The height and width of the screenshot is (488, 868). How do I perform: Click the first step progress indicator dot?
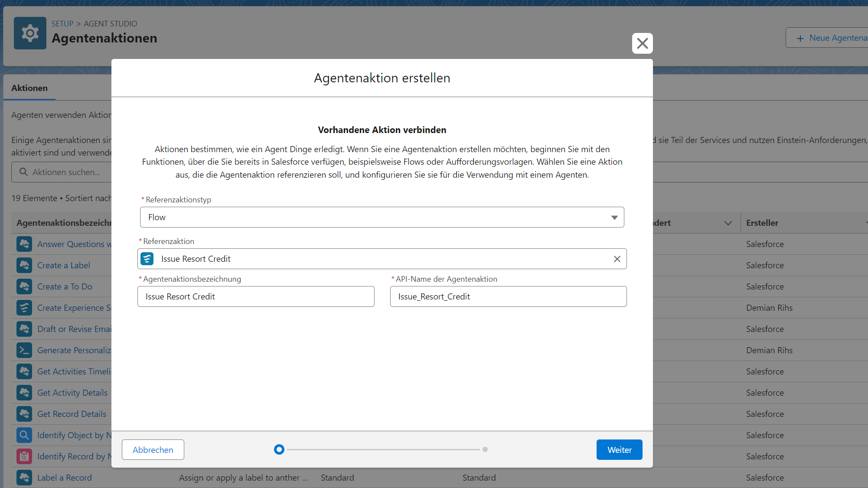pyautogui.click(x=279, y=449)
